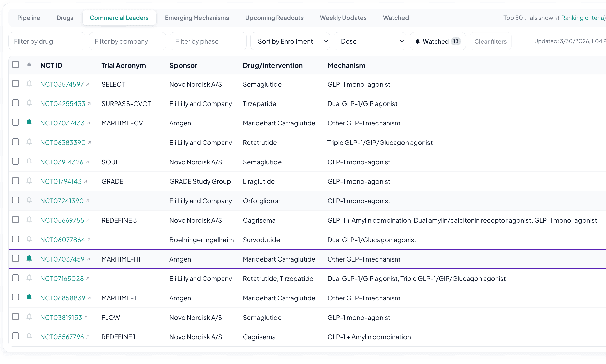Toggle watch bell for REDEFINE 3 row
The height and width of the screenshot is (364, 606).
(29, 220)
